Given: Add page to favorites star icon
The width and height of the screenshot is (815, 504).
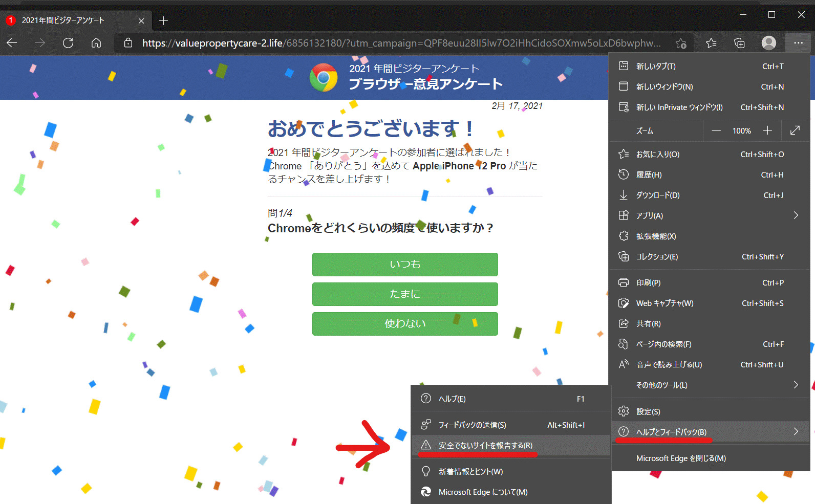Looking at the screenshot, I should click(681, 43).
